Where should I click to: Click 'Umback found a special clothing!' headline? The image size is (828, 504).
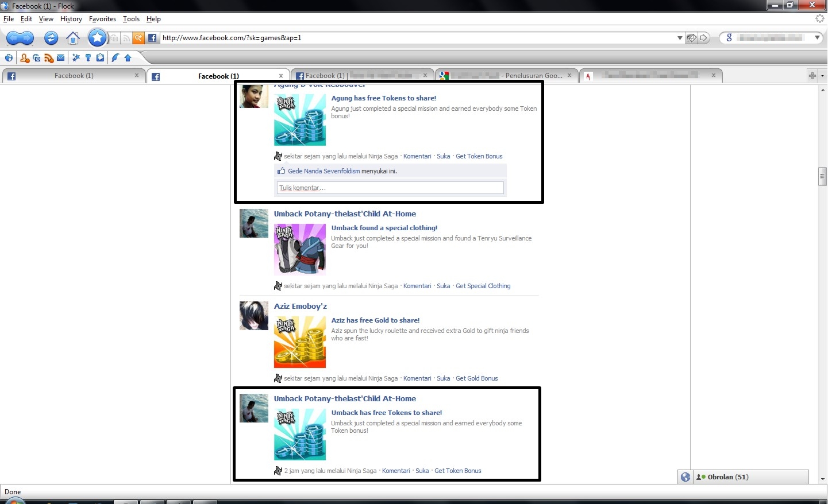click(x=384, y=228)
